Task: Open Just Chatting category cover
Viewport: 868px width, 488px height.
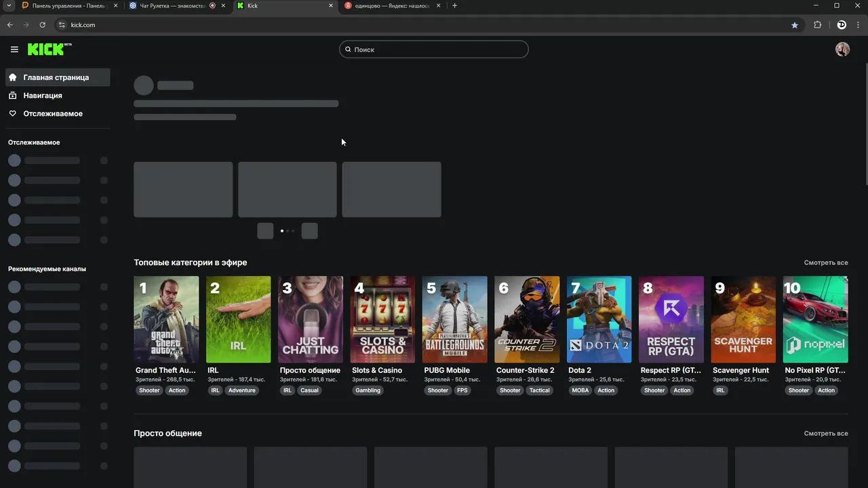Action: click(311, 319)
